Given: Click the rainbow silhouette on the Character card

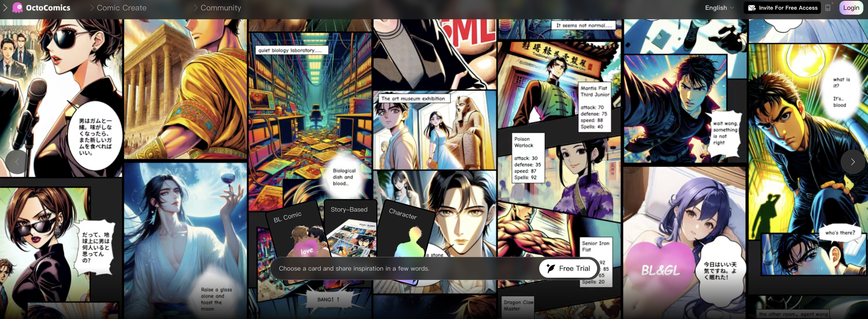Looking at the screenshot, I should point(409,243).
